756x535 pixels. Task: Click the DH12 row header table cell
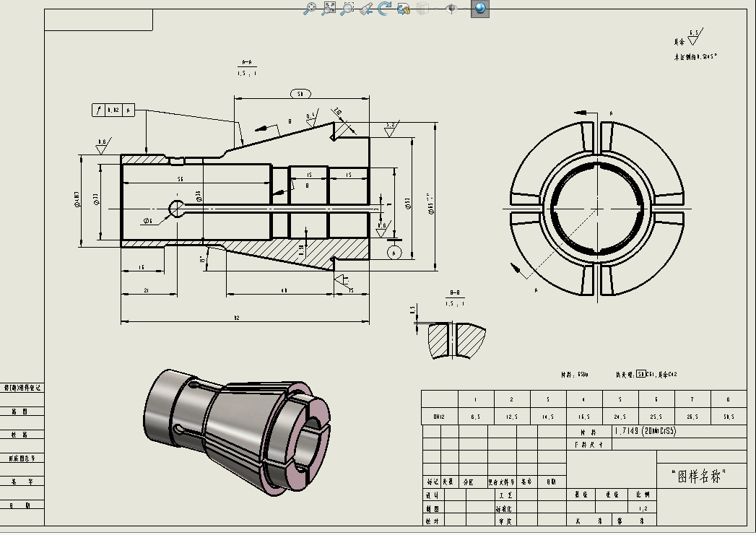pos(439,417)
